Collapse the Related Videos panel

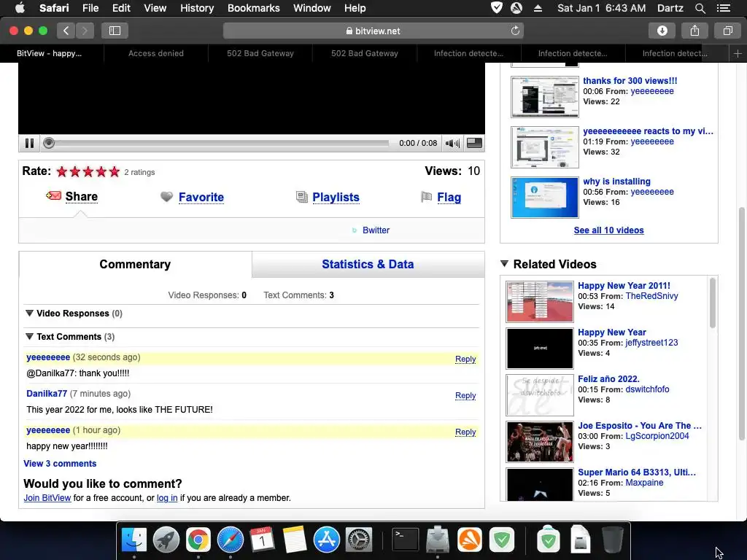[x=505, y=264]
